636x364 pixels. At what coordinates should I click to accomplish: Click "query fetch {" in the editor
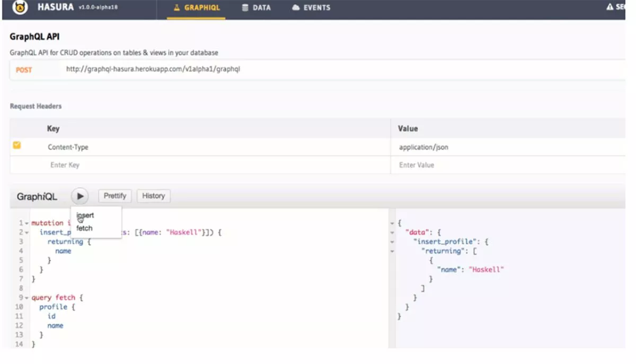pos(57,298)
